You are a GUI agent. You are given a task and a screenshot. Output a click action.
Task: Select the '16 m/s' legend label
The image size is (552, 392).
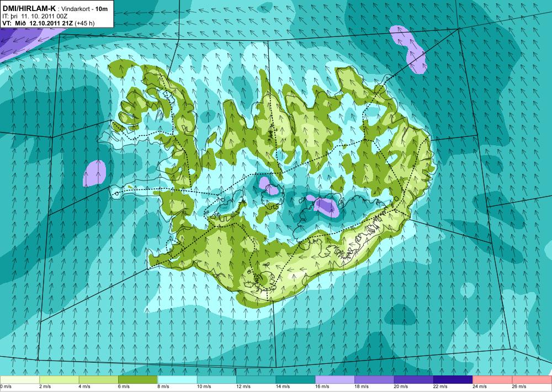click(x=322, y=386)
